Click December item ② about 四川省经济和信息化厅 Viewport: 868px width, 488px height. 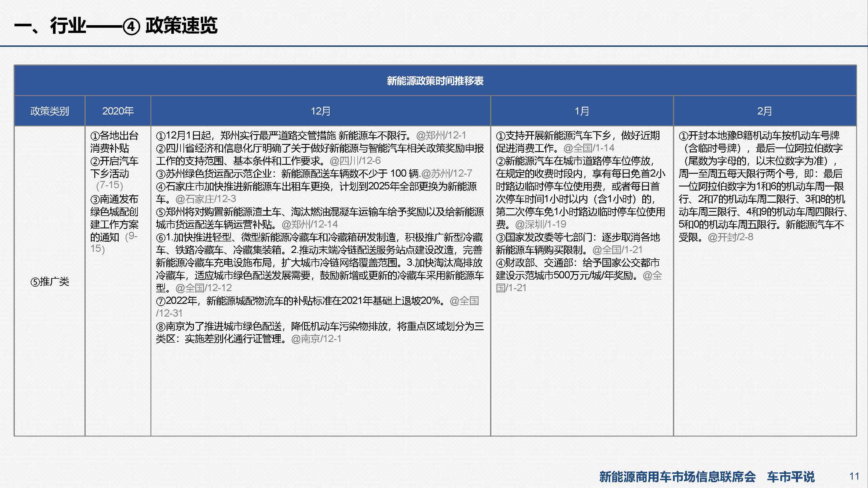pyautogui.click(x=320, y=155)
